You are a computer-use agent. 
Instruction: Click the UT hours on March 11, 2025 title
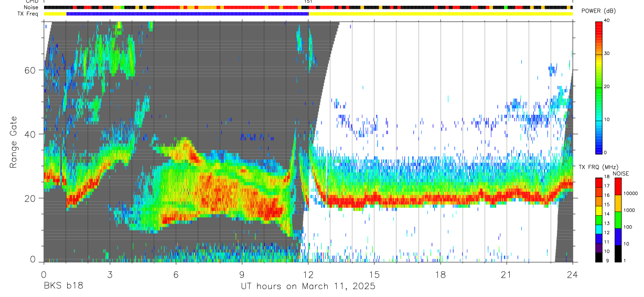tap(308, 287)
